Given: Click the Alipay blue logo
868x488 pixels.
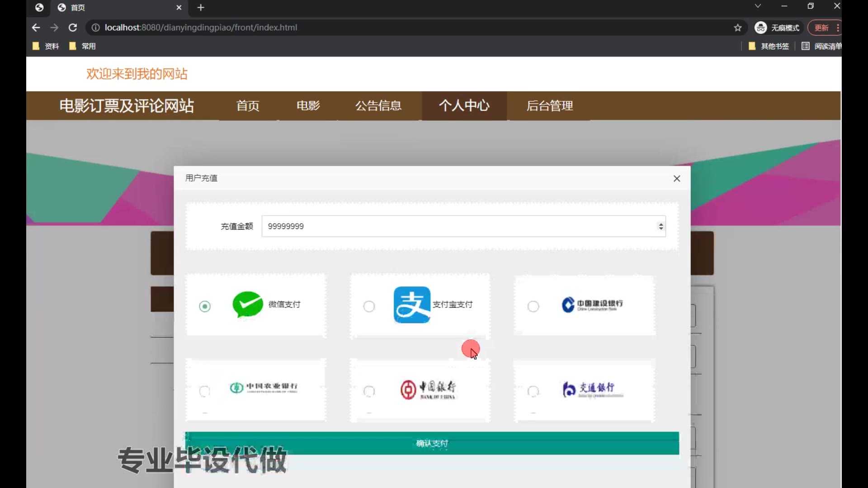Looking at the screenshot, I should click(x=412, y=305).
